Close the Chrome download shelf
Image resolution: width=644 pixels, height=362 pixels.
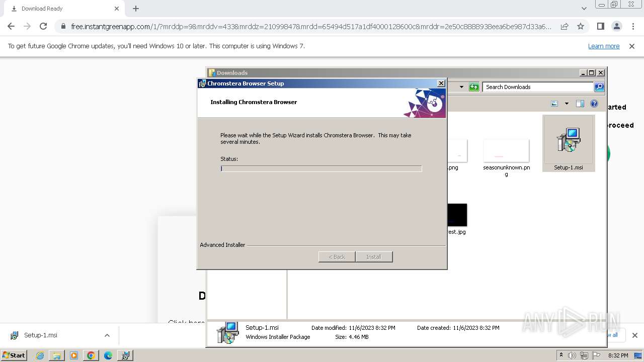click(x=634, y=335)
